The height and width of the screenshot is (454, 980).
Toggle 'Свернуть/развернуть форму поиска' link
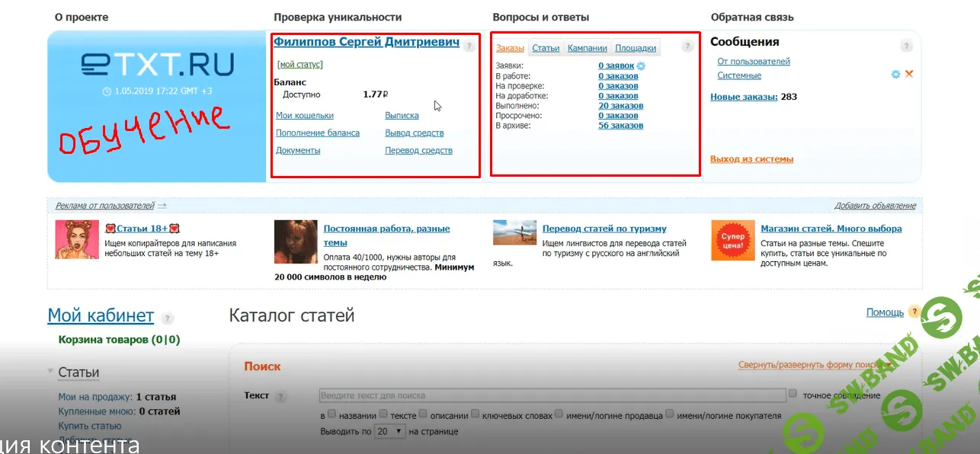tap(809, 365)
